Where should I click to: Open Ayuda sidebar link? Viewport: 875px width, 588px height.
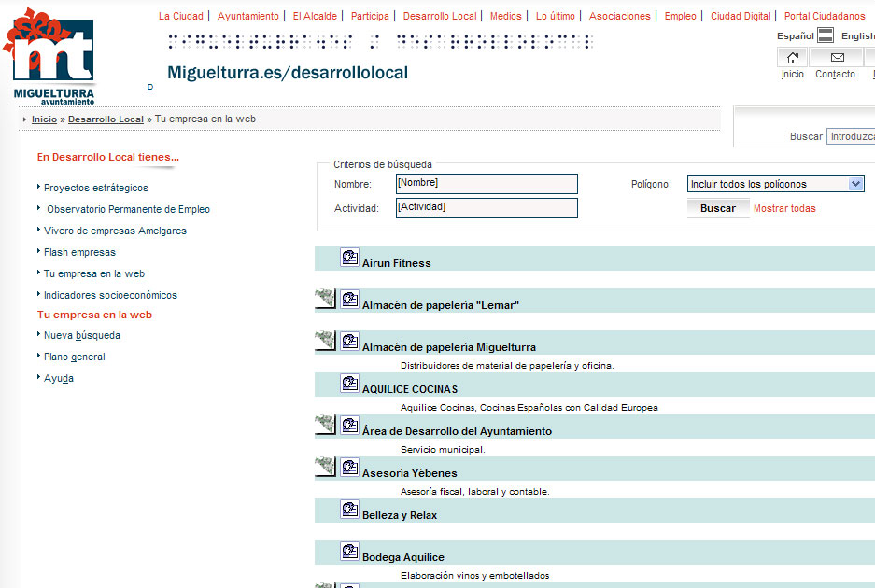[x=59, y=378]
